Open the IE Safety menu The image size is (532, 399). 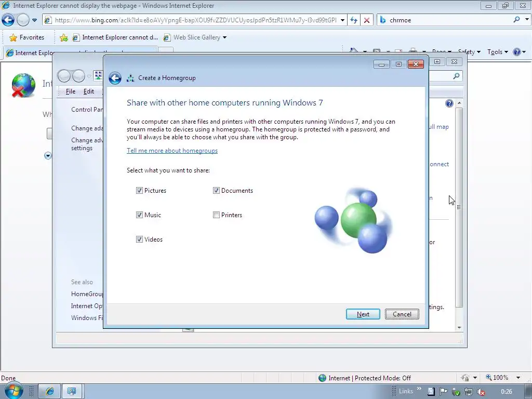[x=469, y=52]
